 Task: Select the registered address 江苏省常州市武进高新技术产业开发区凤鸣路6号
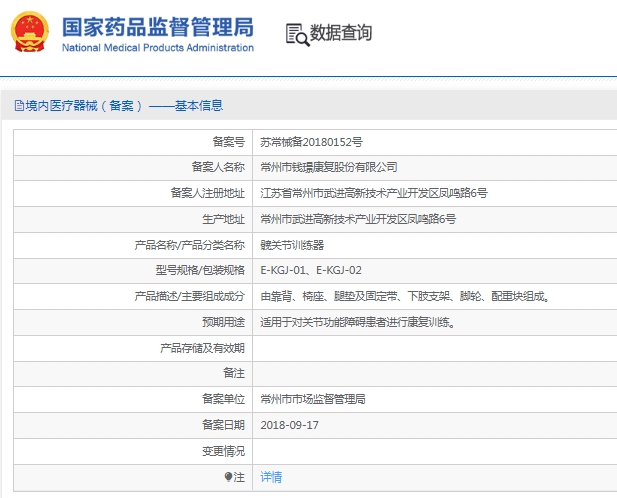[x=373, y=193]
